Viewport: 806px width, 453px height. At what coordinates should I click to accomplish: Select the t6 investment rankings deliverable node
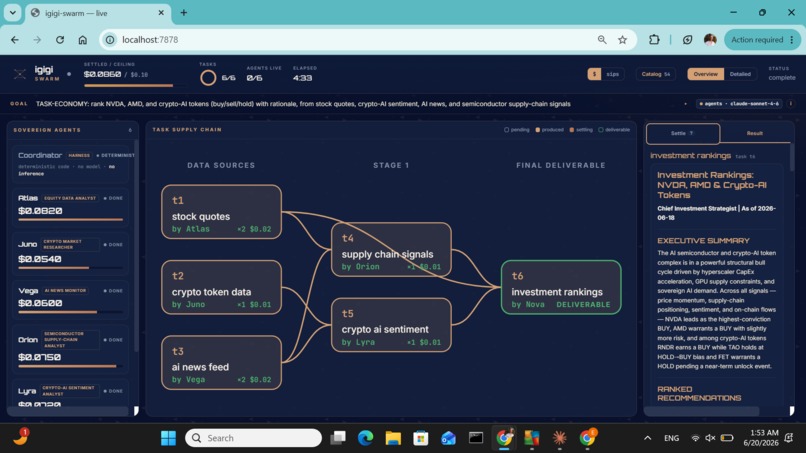(561, 287)
